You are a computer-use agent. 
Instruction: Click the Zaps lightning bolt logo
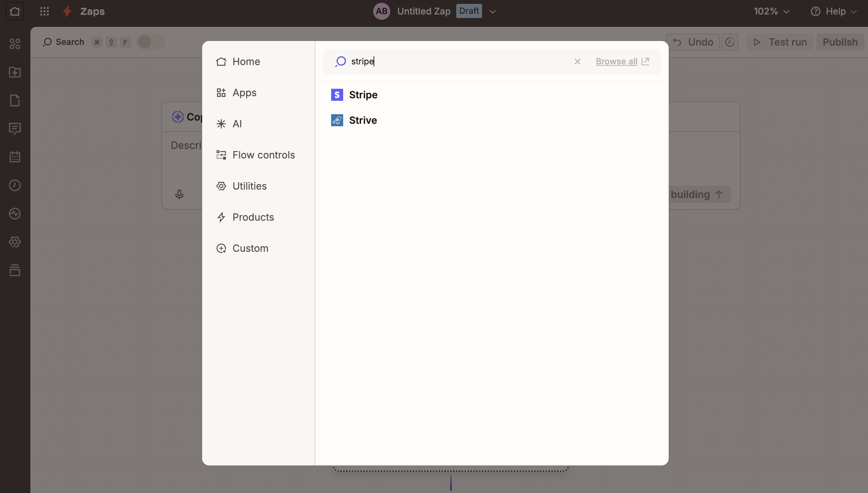(67, 11)
